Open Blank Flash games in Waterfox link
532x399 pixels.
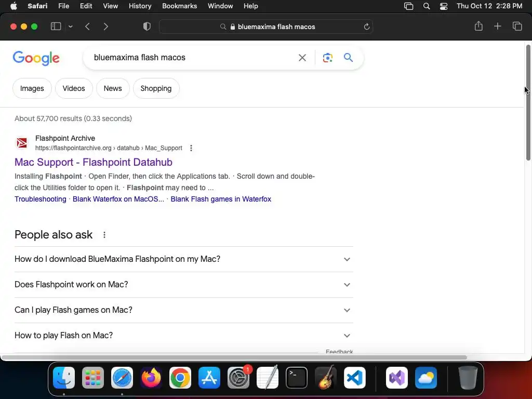(x=221, y=199)
